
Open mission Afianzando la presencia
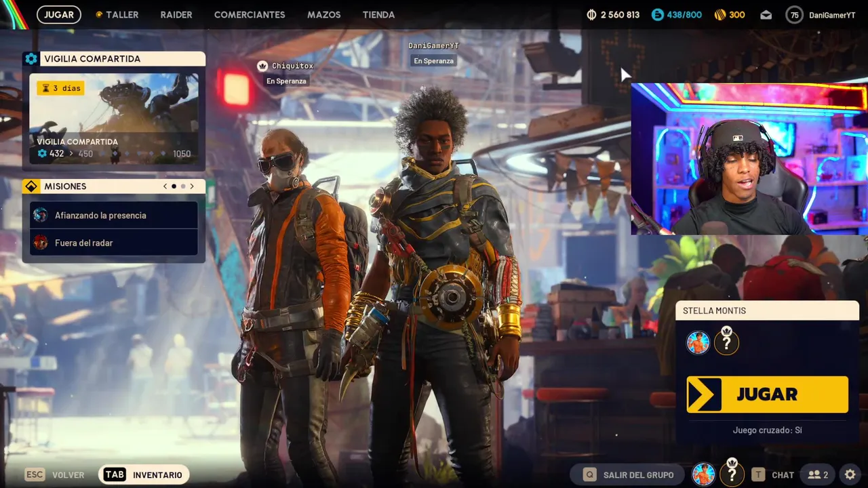[x=114, y=215]
